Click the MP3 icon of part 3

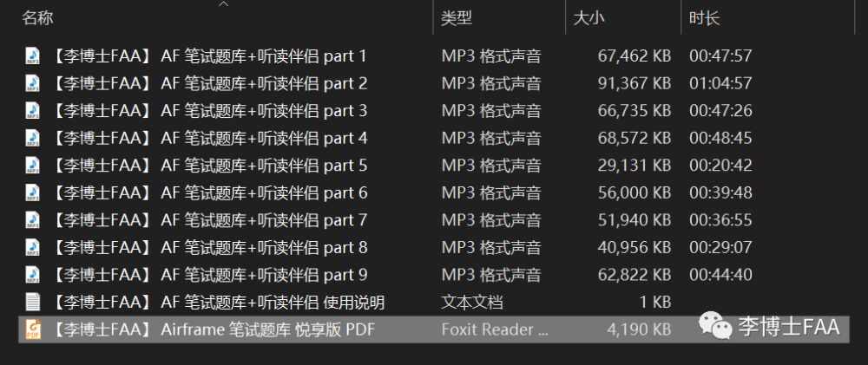33,111
